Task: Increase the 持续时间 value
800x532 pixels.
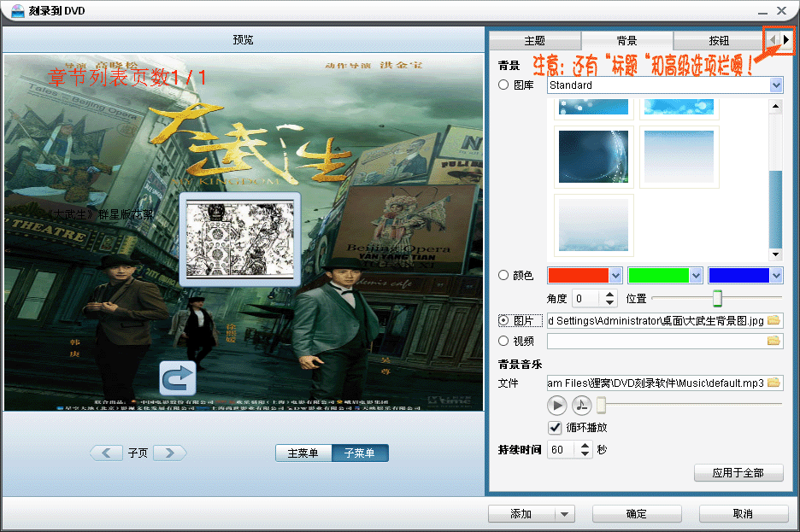Action: point(585,446)
